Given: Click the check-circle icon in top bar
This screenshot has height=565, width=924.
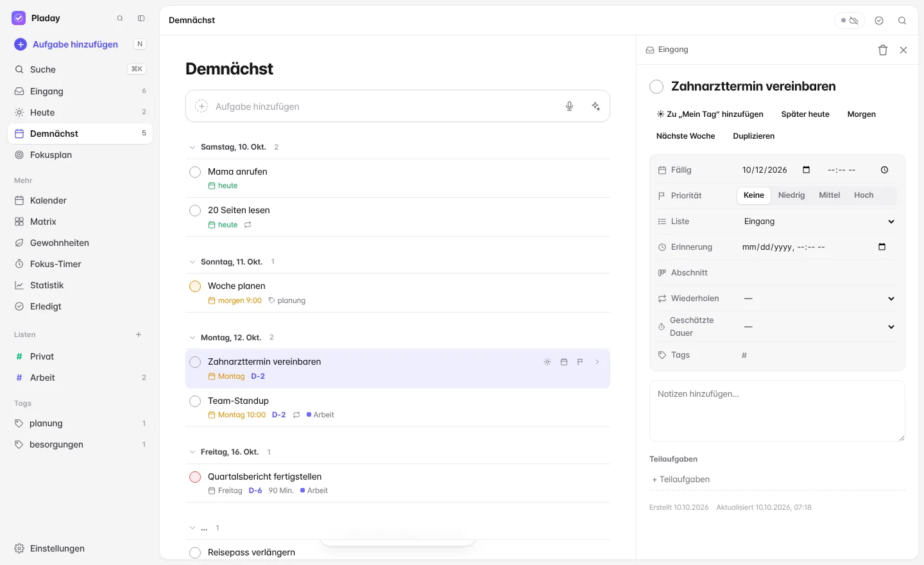Looking at the screenshot, I should click(879, 21).
